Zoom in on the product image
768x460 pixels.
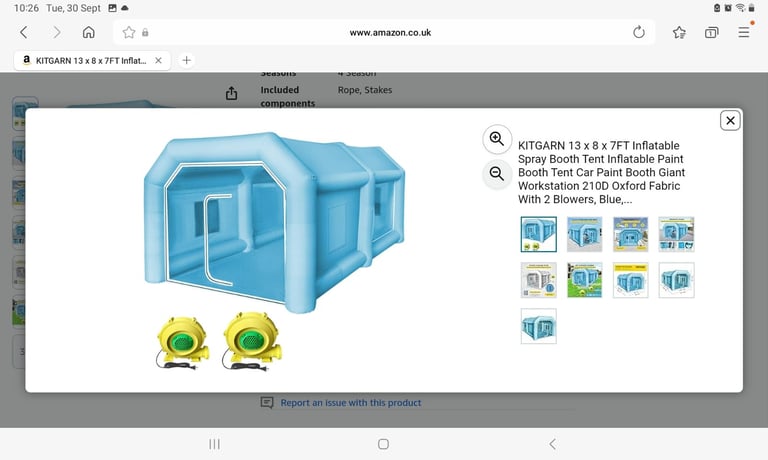[x=497, y=139]
